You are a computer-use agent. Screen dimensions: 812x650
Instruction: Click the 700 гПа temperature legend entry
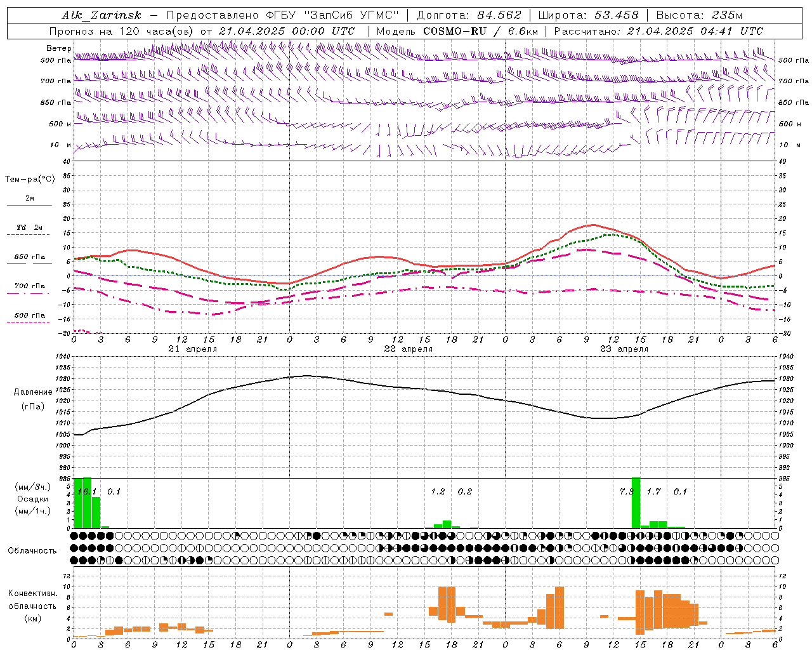[x=30, y=286]
